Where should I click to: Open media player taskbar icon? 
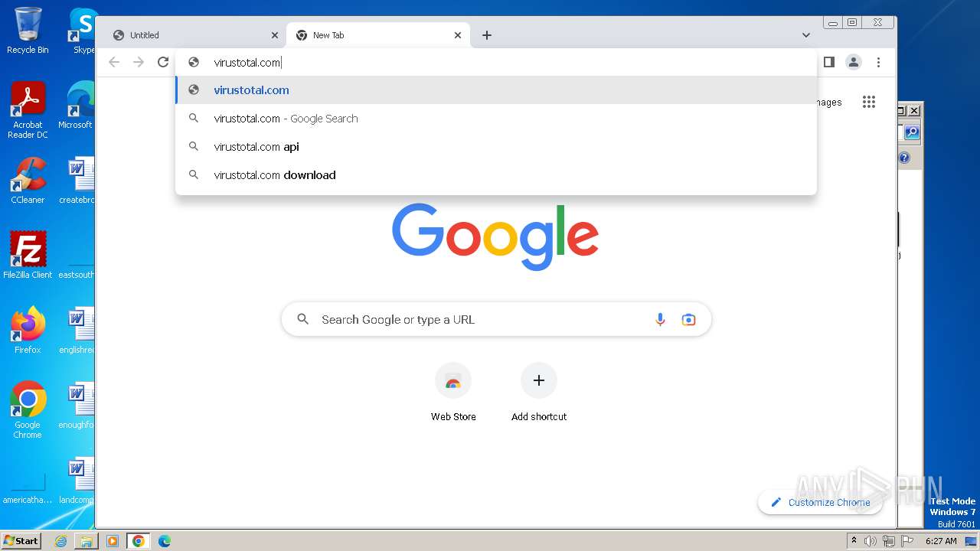[113, 541]
